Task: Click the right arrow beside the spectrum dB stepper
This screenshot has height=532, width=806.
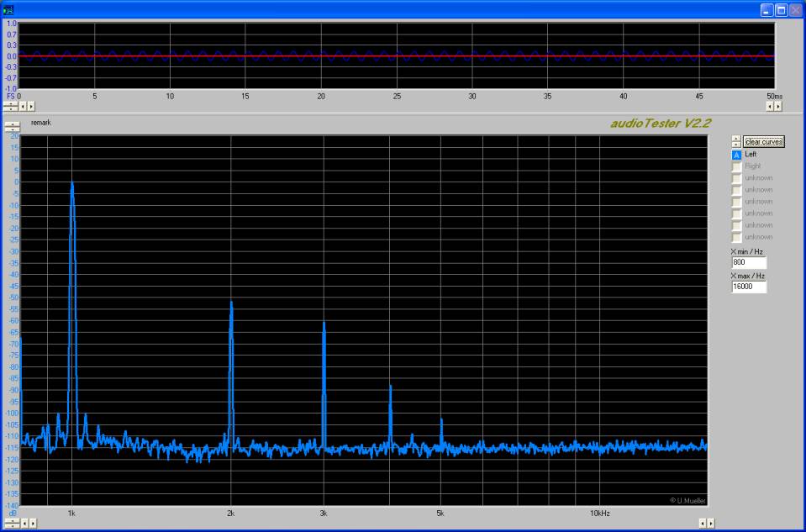Action: tap(33, 523)
